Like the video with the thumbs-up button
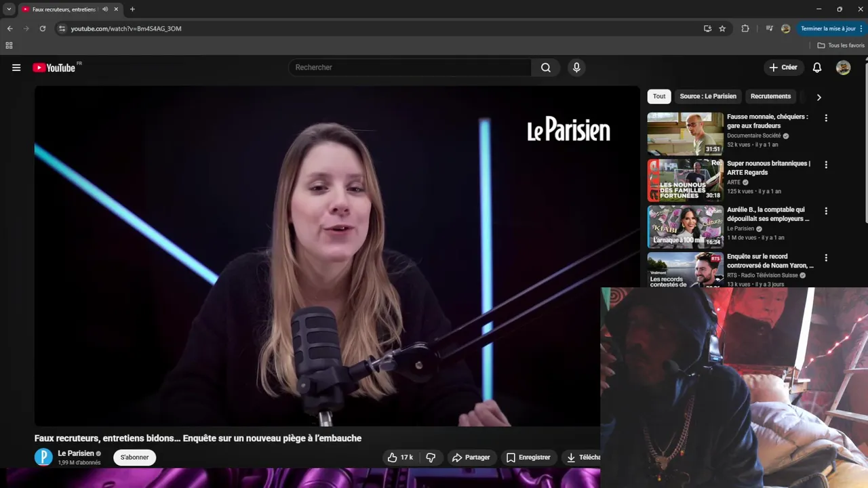The height and width of the screenshot is (488, 868). coord(400,457)
